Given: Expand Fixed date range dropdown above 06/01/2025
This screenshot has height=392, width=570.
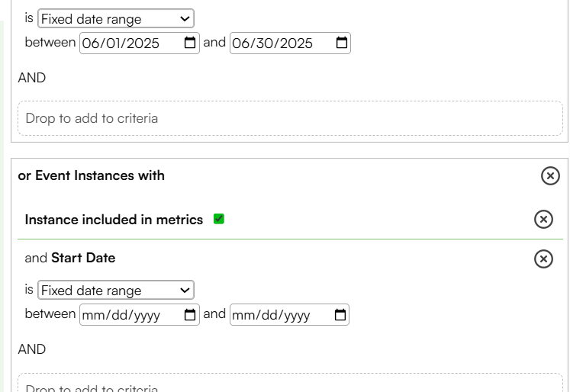Looking at the screenshot, I should [116, 18].
